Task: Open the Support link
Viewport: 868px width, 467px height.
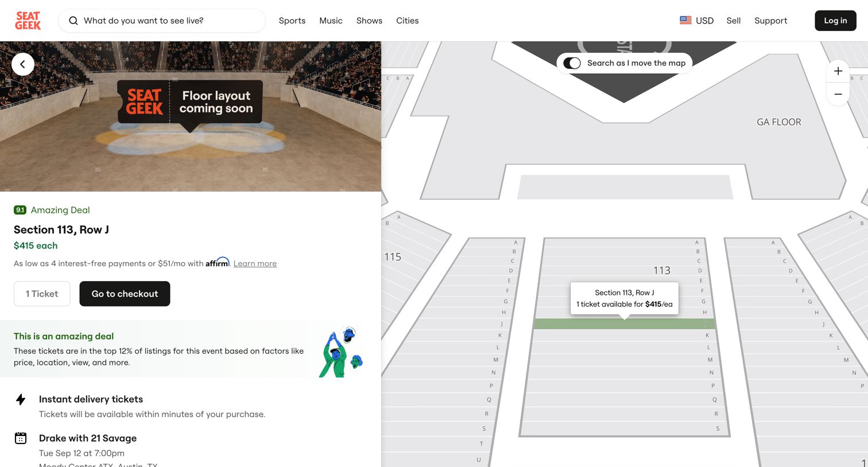Action: point(770,21)
